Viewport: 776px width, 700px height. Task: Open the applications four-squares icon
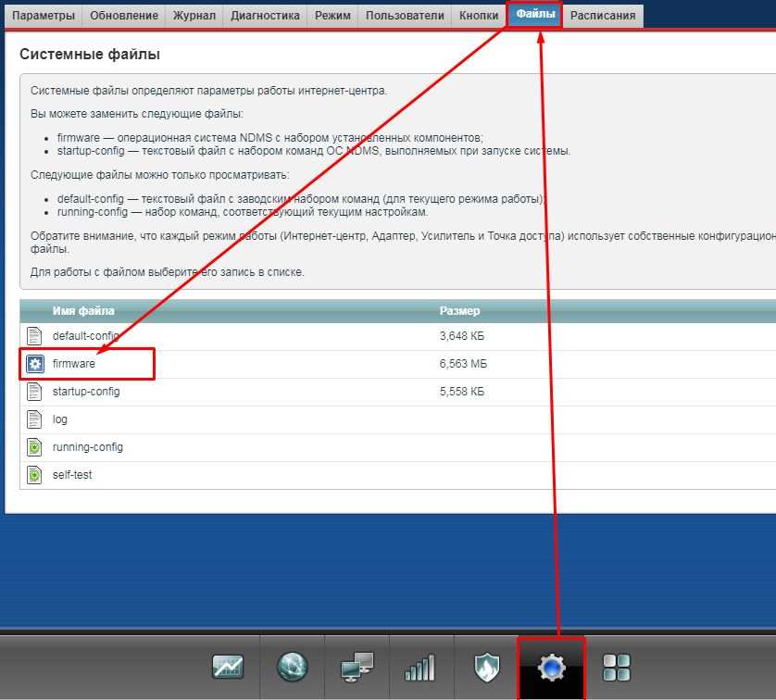(616, 667)
